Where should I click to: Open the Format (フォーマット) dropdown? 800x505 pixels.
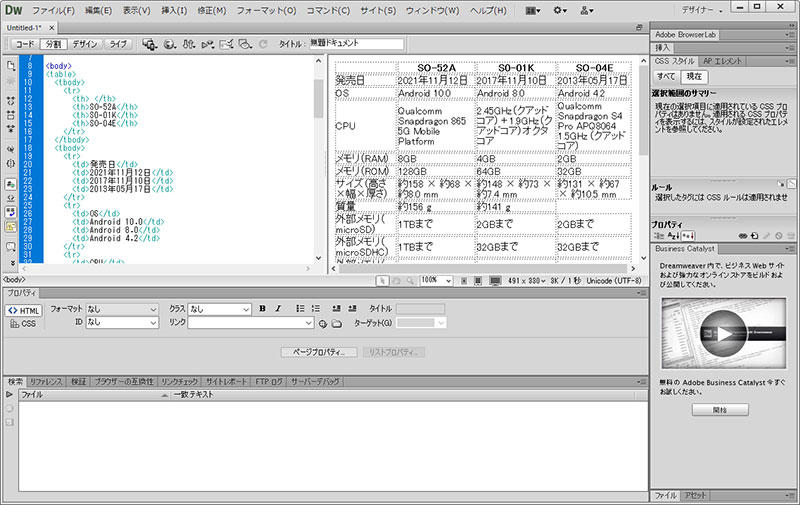(122, 309)
